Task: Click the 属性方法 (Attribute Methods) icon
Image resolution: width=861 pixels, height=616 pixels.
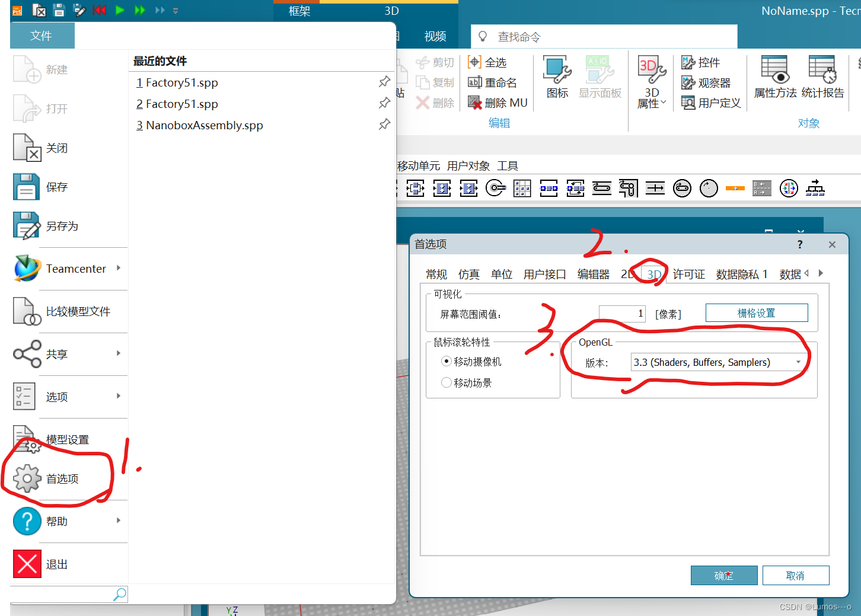Action: click(x=774, y=77)
